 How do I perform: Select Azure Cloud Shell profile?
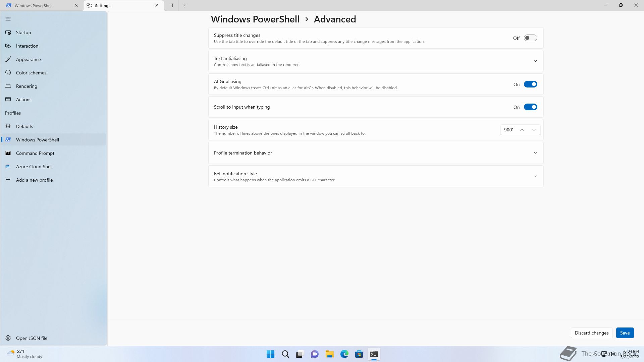pos(54,167)
